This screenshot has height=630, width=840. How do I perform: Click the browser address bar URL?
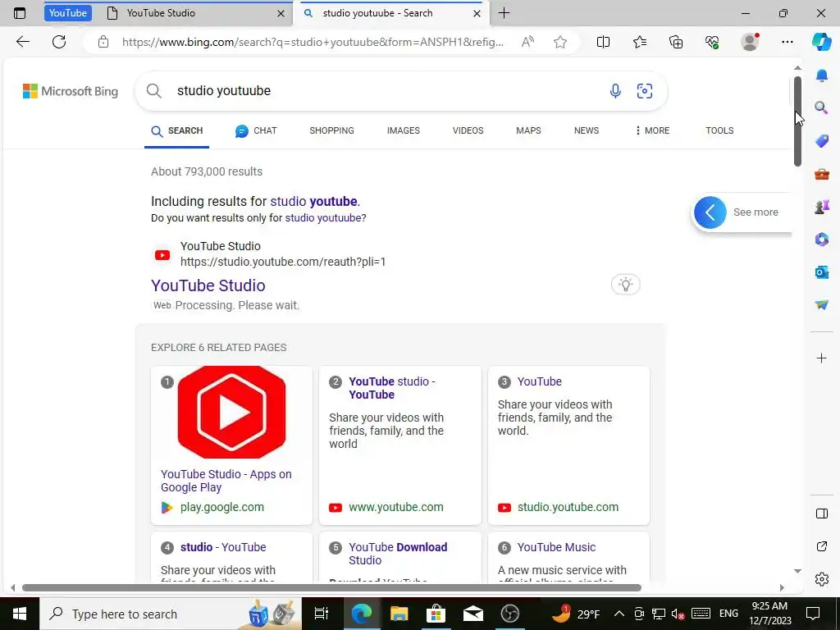pos(313,42)
